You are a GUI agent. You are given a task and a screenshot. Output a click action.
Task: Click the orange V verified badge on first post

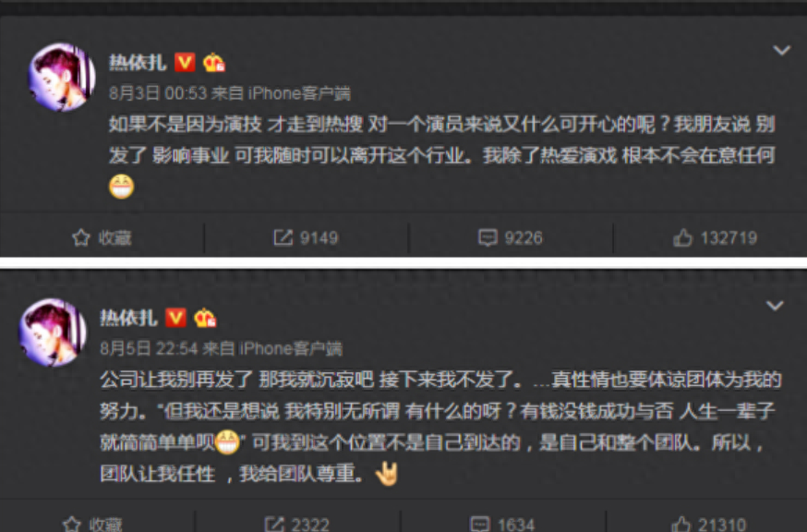185,62
